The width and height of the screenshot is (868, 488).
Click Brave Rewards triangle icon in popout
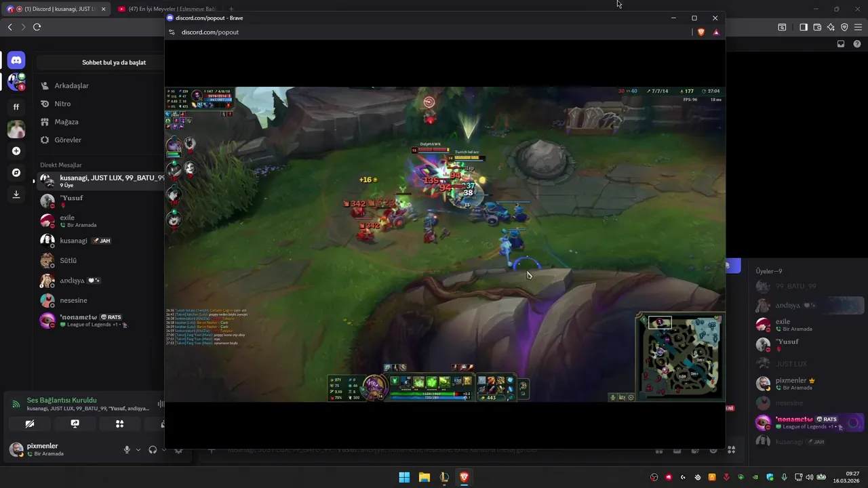(716, 32)
